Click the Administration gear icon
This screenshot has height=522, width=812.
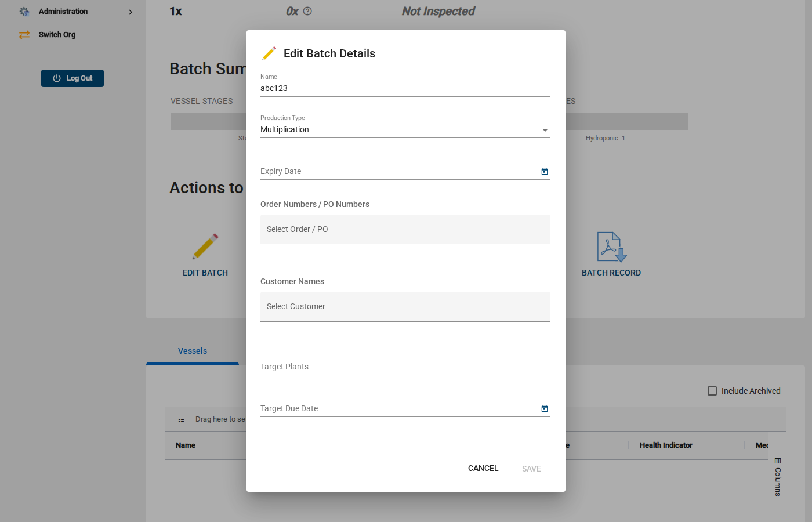coord(24,11)
